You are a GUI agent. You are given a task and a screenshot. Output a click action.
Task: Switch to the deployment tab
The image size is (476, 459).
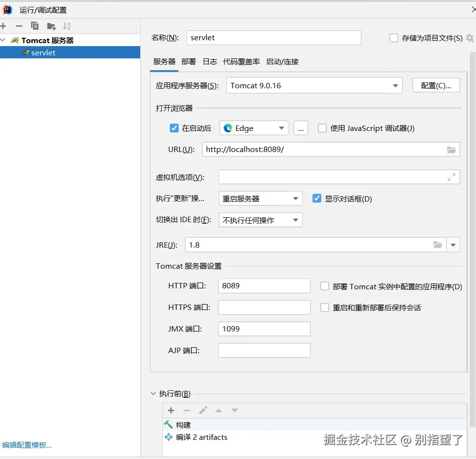pos(189,62)
